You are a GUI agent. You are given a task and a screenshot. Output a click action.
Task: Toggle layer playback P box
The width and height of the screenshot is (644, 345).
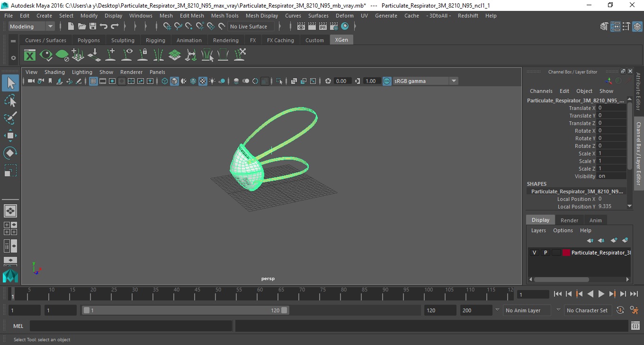545,253
